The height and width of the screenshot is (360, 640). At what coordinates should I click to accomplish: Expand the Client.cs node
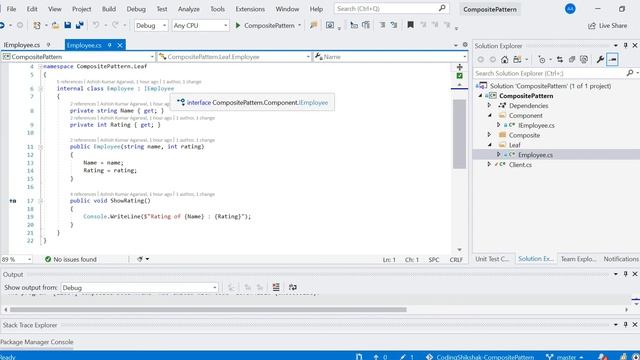(489, 164)
